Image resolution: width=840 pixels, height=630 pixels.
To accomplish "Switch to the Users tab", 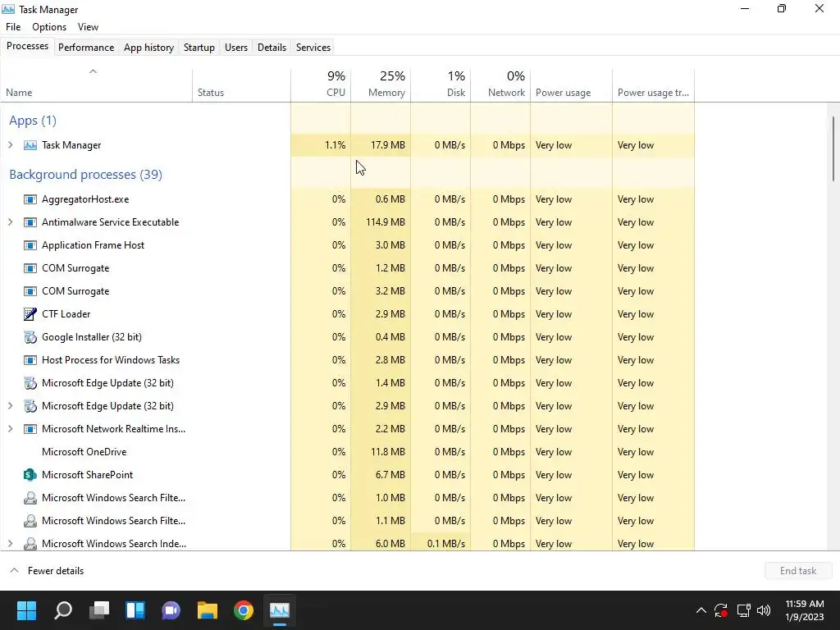I will click(236, 47).
